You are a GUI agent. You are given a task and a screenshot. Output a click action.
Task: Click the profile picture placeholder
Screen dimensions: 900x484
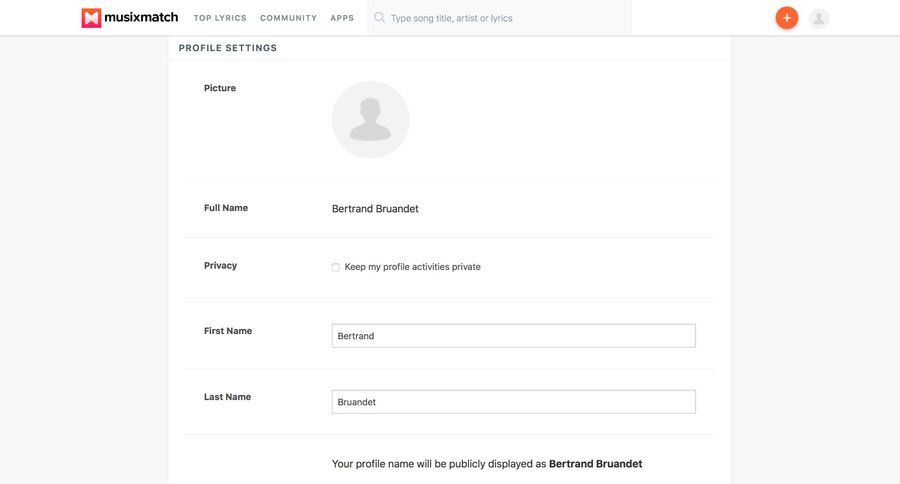coord(370,120)
